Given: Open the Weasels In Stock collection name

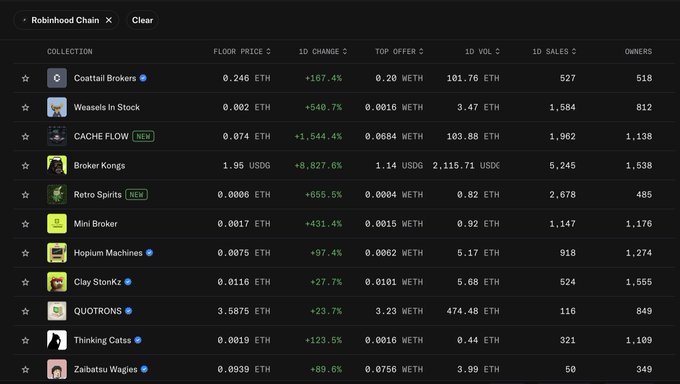Looking at the screenshot, I should tap(107, 107).
